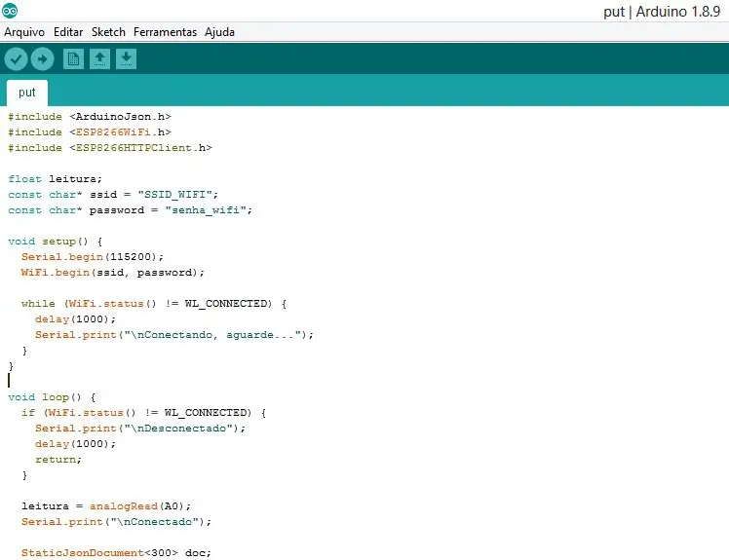This screenshot has width=729, height=560.
Task: Open the Ajuda menu
Action: point(219,32)
